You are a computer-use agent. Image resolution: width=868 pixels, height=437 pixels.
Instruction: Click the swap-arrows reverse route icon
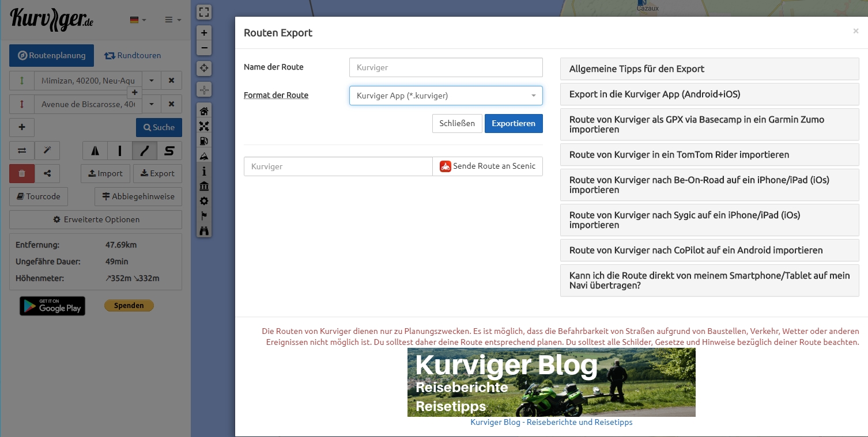(x=22, y=150)
